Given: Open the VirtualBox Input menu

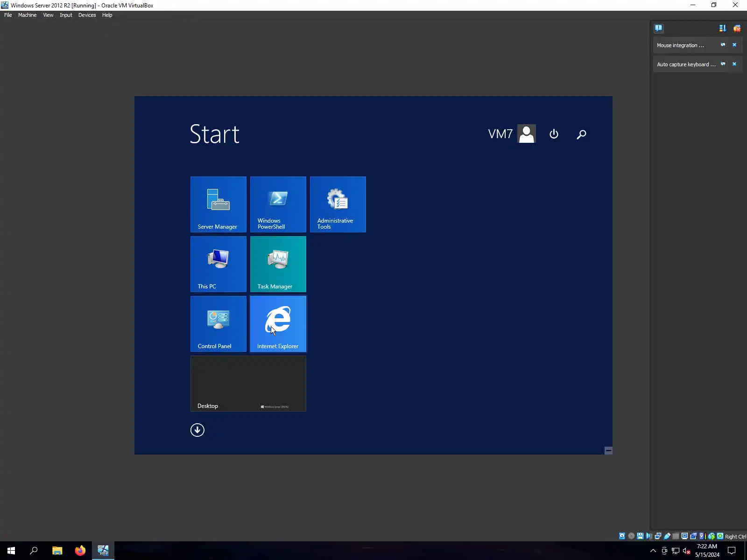Looking at the screenshot, I should point(66,15).
